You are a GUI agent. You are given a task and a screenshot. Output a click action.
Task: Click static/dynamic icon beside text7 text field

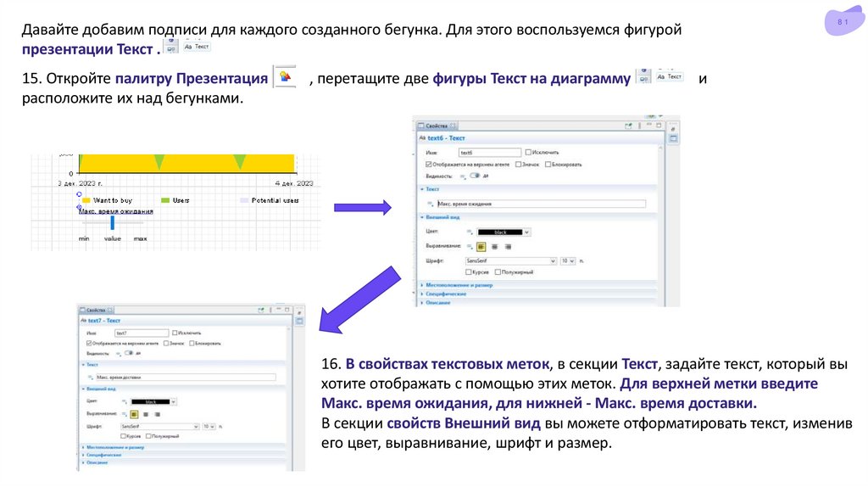[90, 378]
